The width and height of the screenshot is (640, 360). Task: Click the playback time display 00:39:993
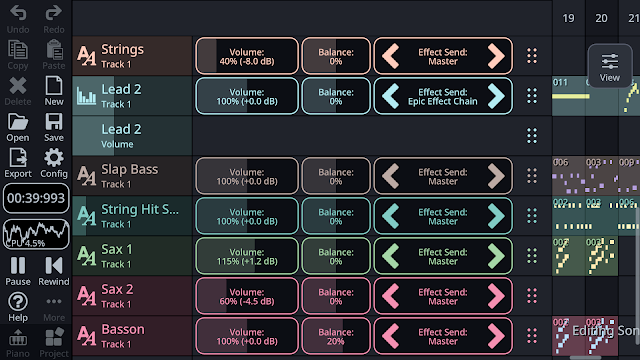(x=36, y=198)
